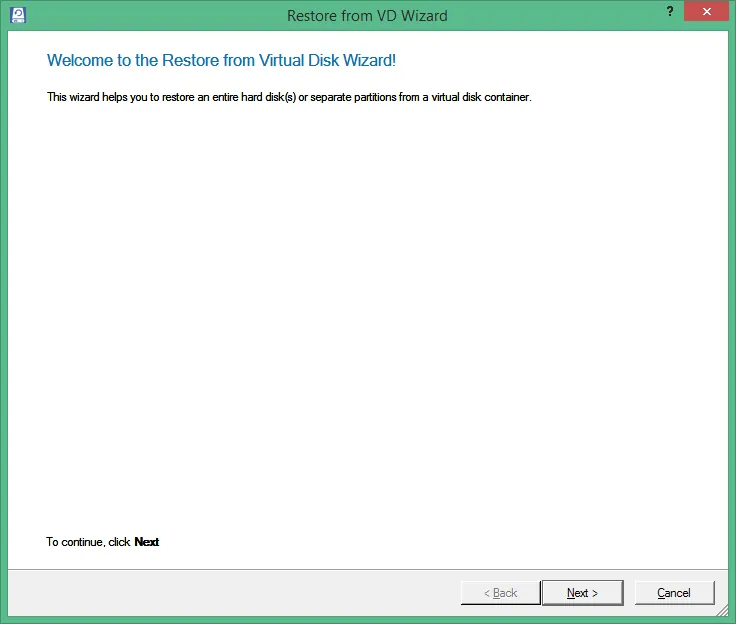Click the "To continue, click" instruction text
736x624 pixels.
[88, 542]
